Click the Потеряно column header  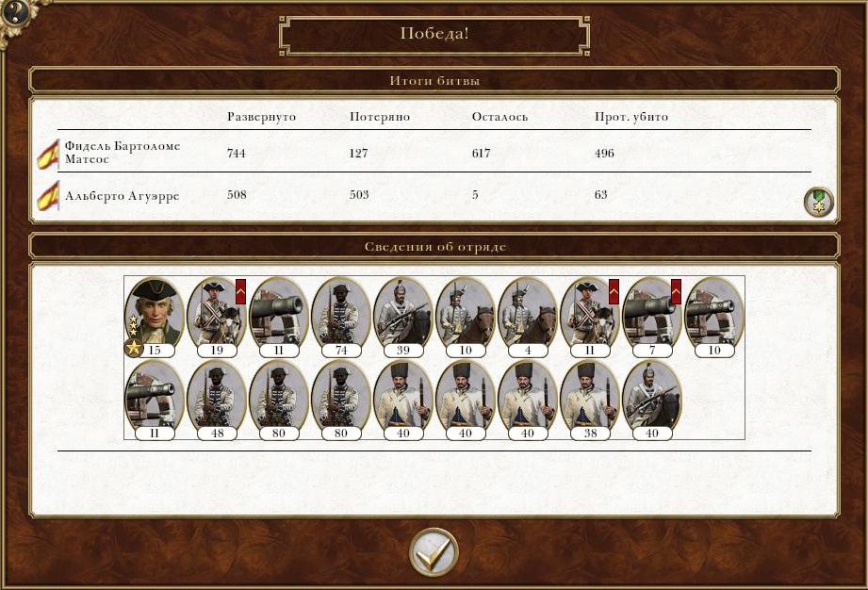(x=380, y=117)
